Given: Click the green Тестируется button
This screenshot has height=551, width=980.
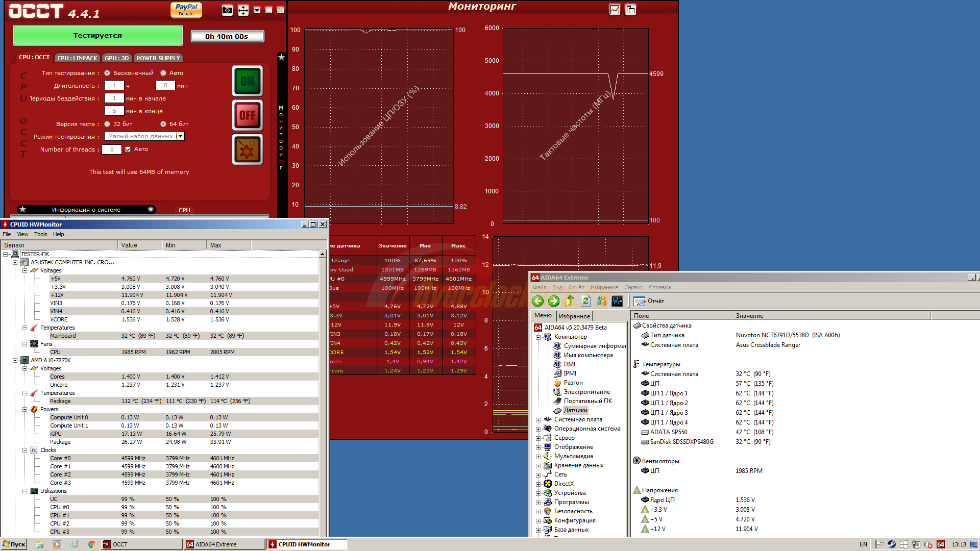Looking at the screenshot, I should (x=97, y=36).
